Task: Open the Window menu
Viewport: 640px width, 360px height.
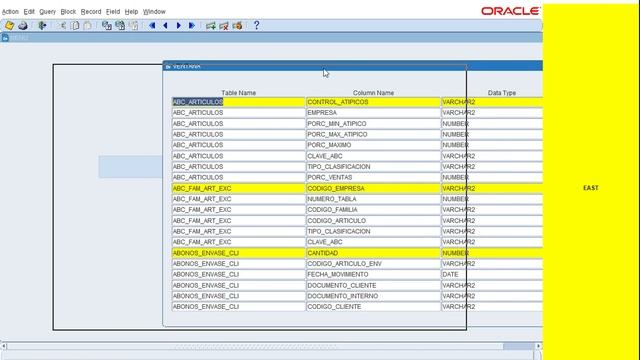Action: pyautogui.click(x=154, y=12)
